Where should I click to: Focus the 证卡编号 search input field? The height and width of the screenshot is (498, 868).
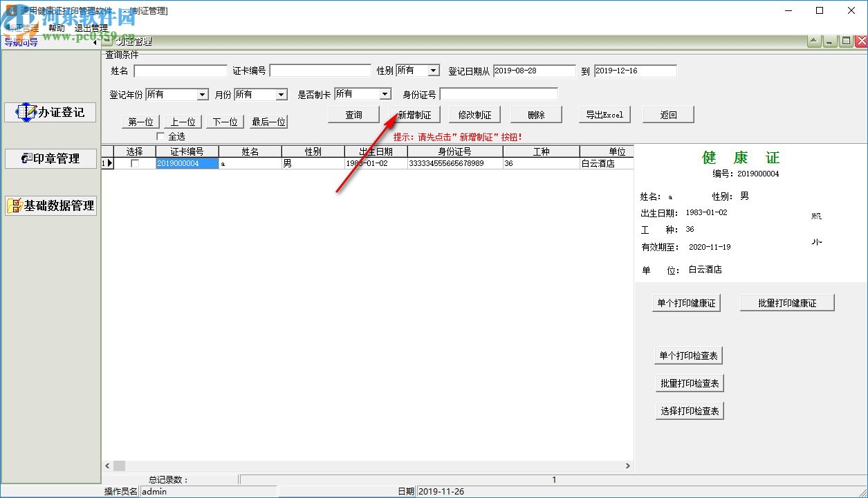[x=320, y=71]
